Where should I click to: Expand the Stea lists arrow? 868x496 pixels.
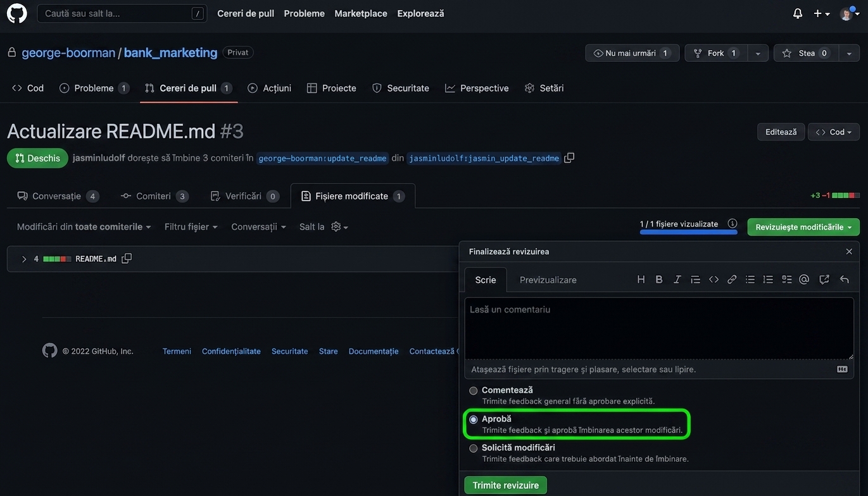(x=849, y=53)
